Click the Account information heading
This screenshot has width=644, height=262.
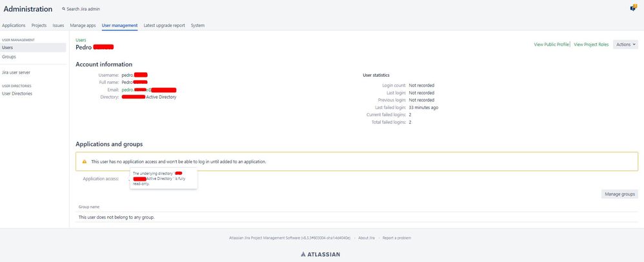(104, 65)
